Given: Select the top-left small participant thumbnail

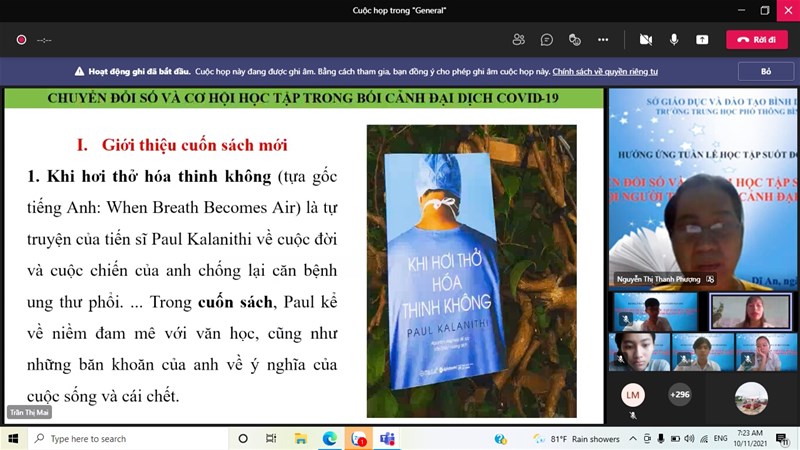Looking at the screenshot, I should coord(655,312).
